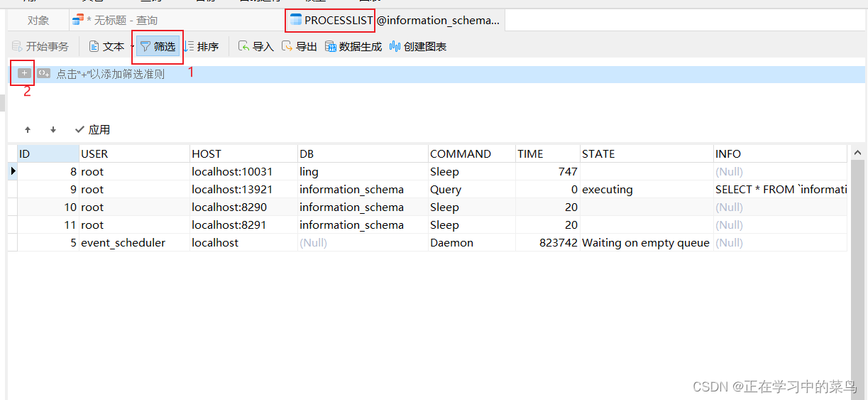The height and width of the screenshot is (400, 868).
Task: Select the PROCESSLIST tab
Action: (x=331, y=21)
